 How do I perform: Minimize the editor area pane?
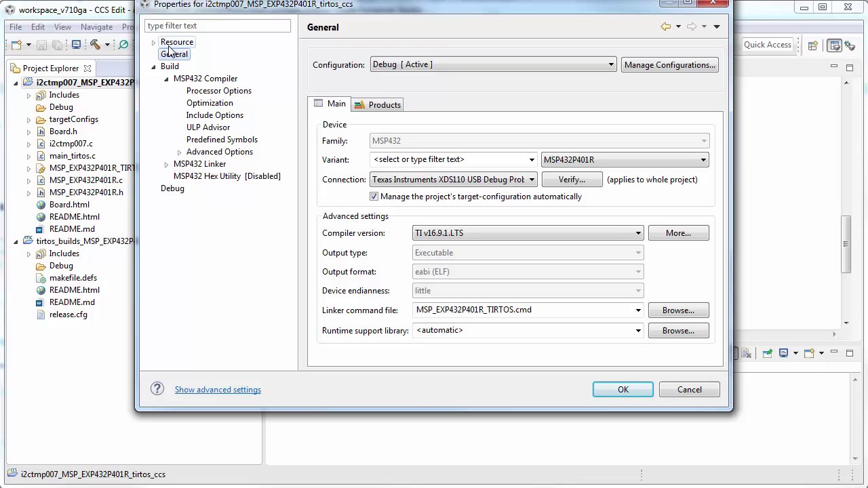pos(833,66)
